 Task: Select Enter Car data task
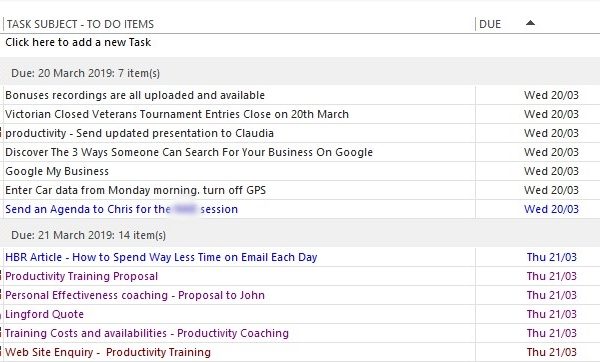click(x=135, y=190)
